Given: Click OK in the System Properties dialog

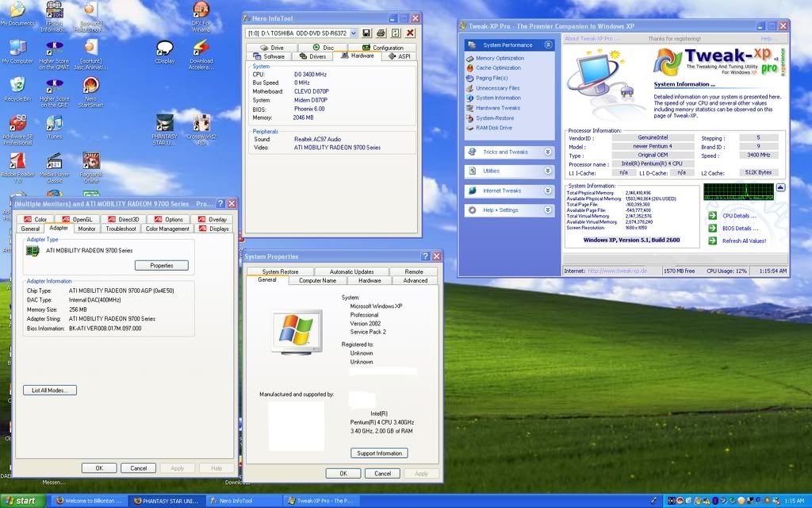Looking at the screenshot, I should coord(343,473).
